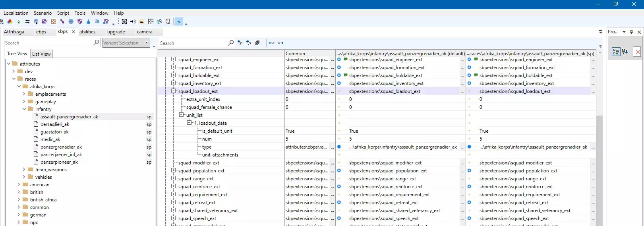This screenshot has width=644, height=226.
Task: Click the find previous search arrow icon
Action: [240, 43]
